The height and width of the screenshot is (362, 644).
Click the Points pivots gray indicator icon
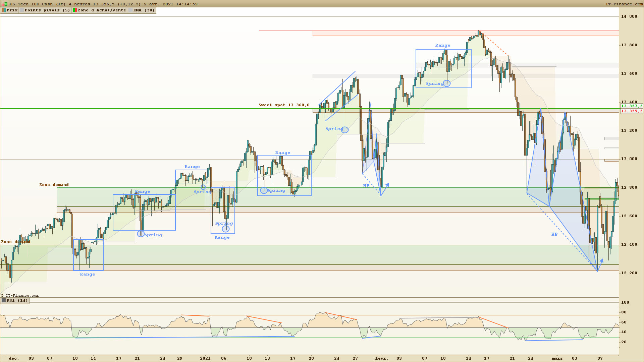pyautogui.click(x=22, y=10)
